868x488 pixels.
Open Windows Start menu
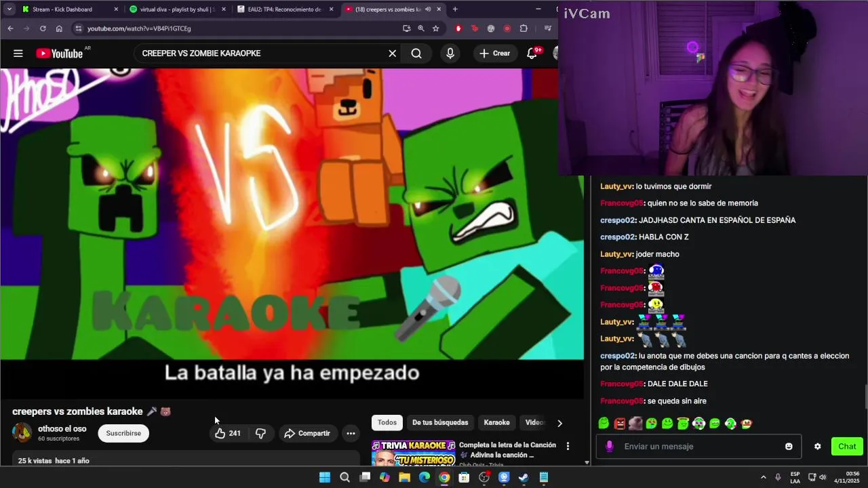[325, 477]
